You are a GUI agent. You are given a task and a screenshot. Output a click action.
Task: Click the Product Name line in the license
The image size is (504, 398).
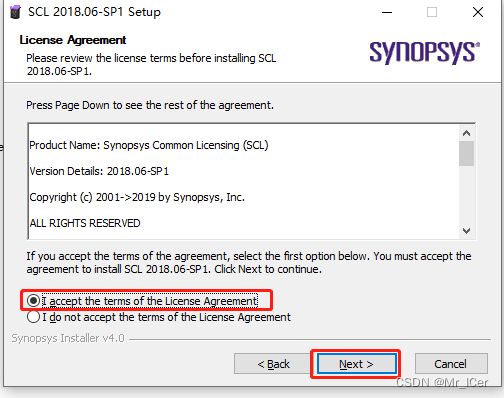click(149, 145)
